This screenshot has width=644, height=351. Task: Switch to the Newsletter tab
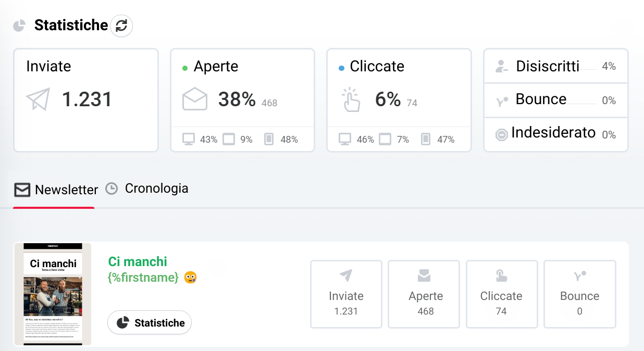(56, 190)
